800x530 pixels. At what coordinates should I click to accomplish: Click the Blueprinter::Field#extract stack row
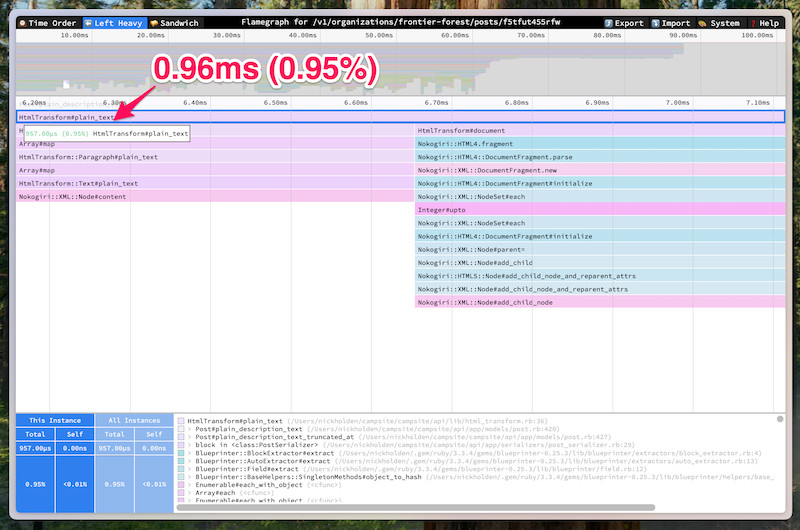point(412,469)
